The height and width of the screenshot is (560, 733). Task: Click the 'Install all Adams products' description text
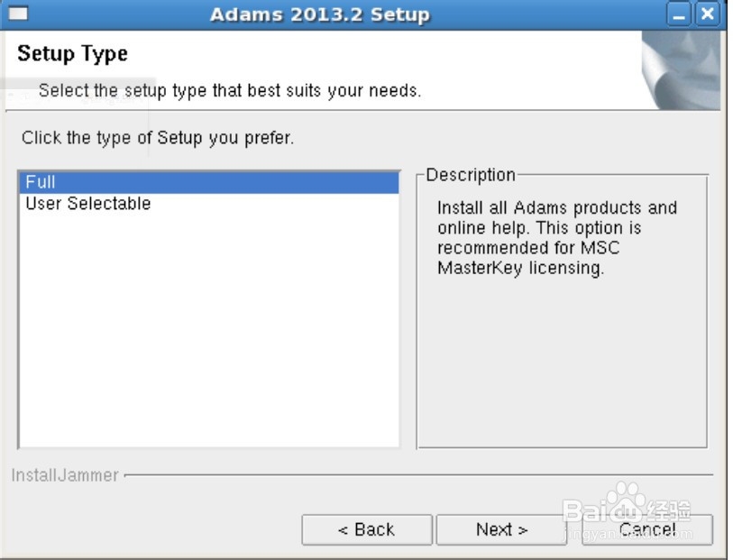coord(557,238)
